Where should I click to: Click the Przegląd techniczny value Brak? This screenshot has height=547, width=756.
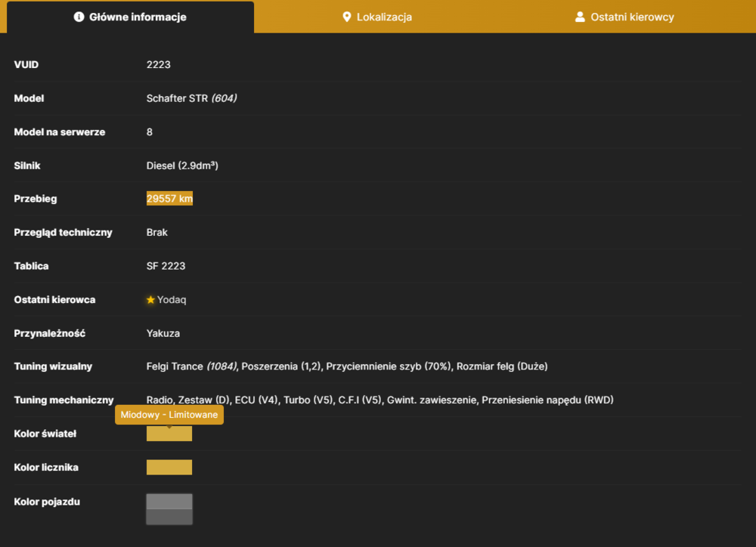157,232
